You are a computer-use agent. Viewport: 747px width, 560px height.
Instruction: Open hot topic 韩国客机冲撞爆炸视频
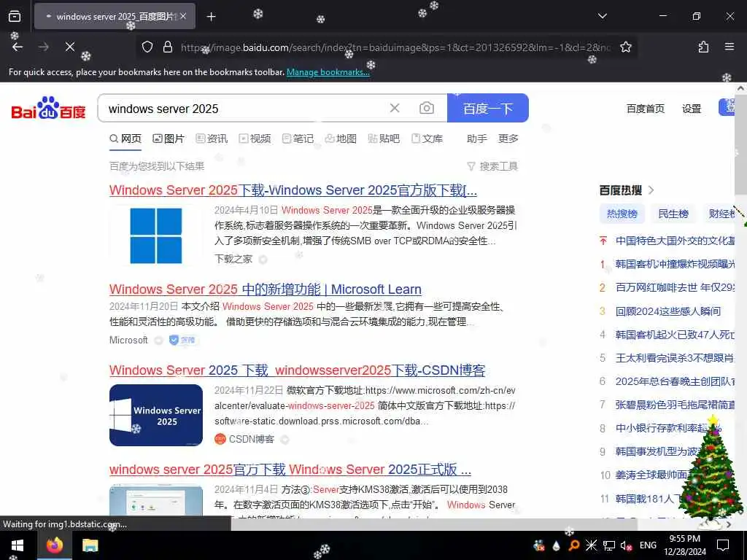[x=675, y=264]
